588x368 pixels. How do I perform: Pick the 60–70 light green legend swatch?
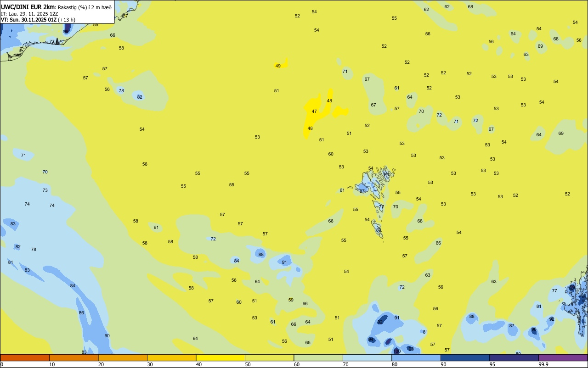point(318,357)
